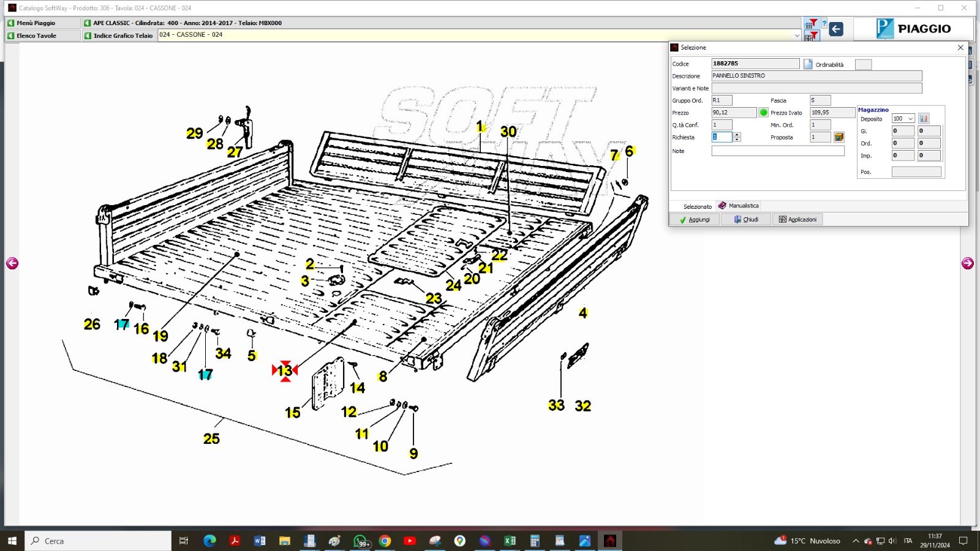Click the box icon next to Proposta
This screenshot has width=980, height=551.
[839, 137]
